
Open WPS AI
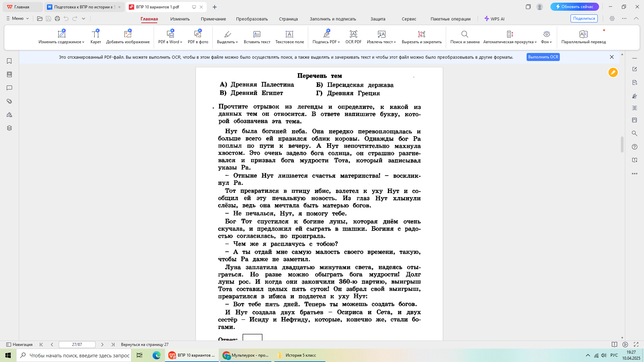pos(494,19)
